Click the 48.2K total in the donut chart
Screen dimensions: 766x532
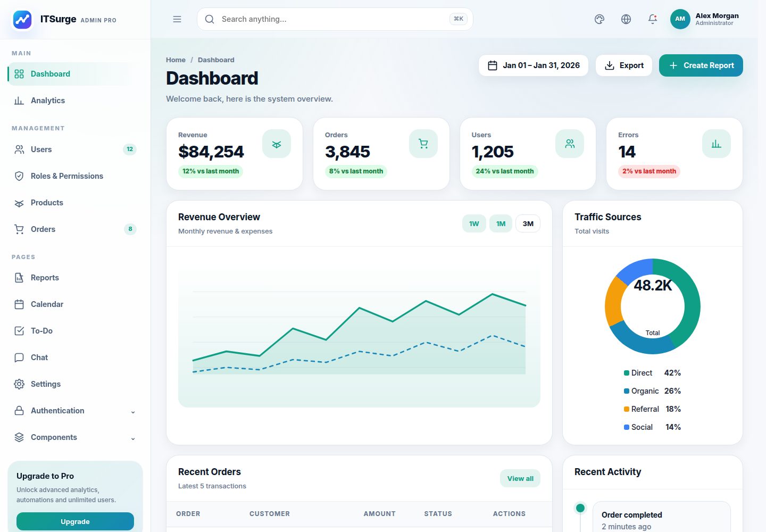653,286
